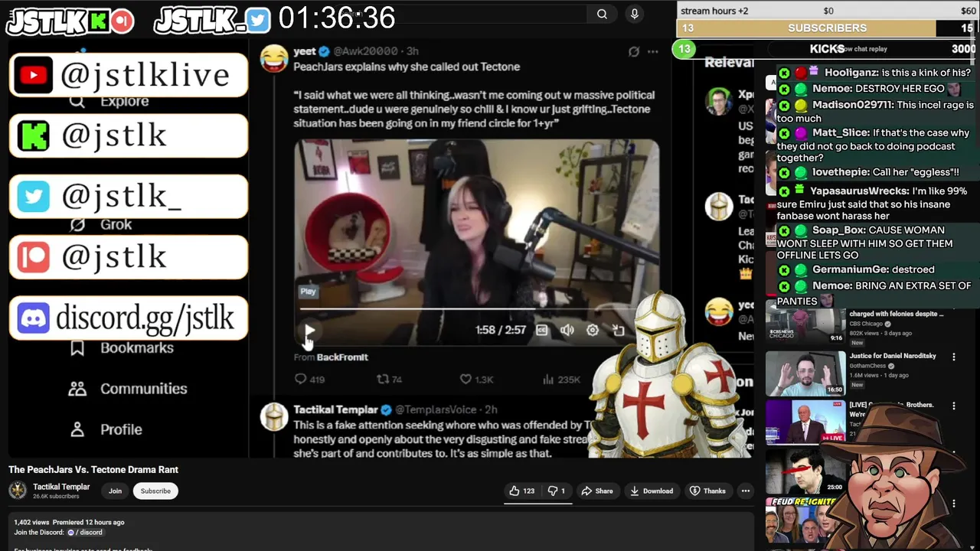The width and height of the screenshot is (980, 551).
Task: Click the video title PeachJars Vs. Tectone
Action: coord(93,470)
